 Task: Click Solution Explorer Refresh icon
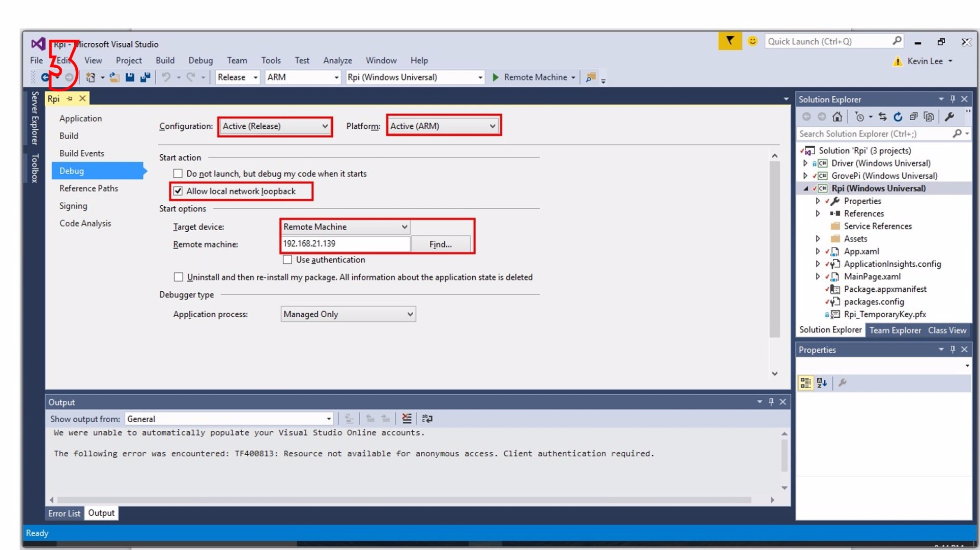pyautogui.click(x=898, y=117)
